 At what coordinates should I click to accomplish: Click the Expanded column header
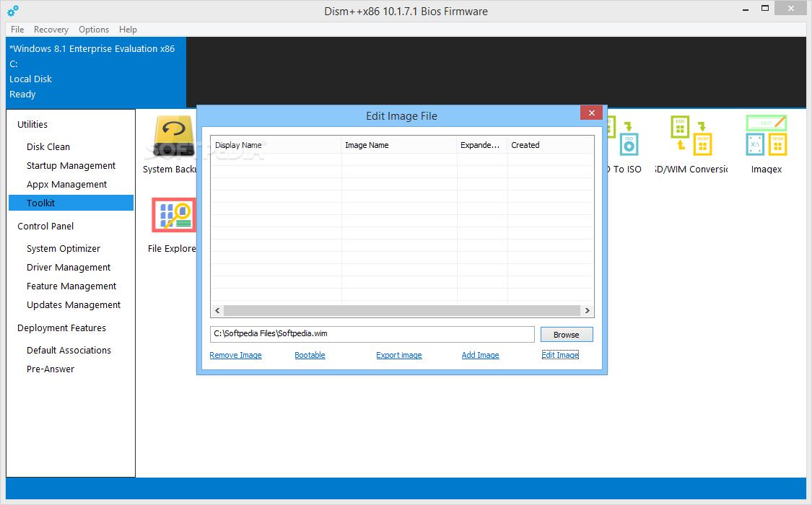pos(481,145)
